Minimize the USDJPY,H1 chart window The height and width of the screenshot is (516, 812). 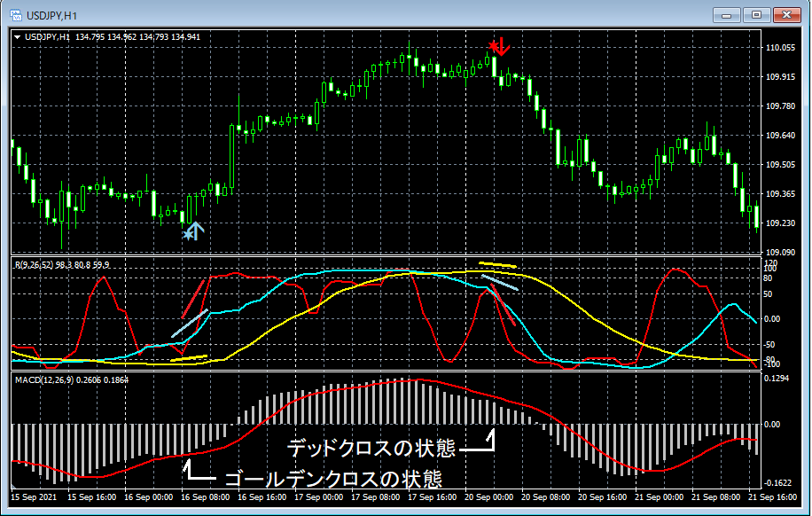(726, 15)
